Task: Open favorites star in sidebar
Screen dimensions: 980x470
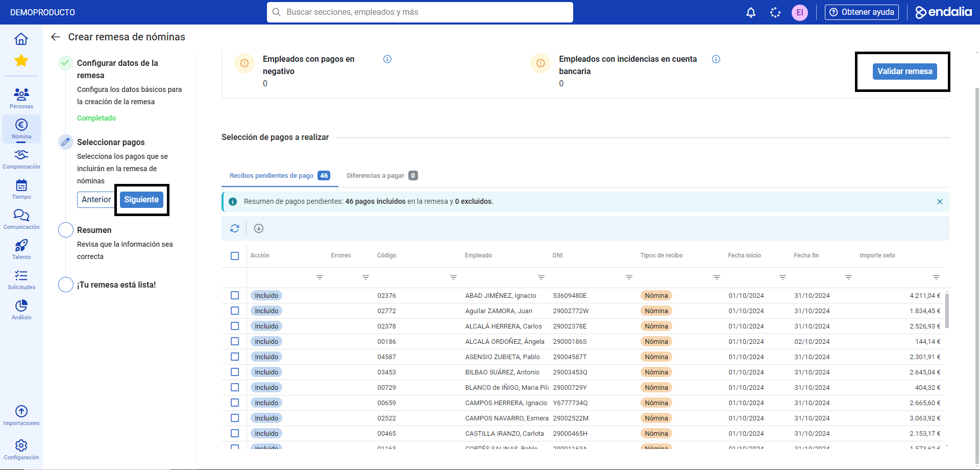Action: tap(21, 61)
